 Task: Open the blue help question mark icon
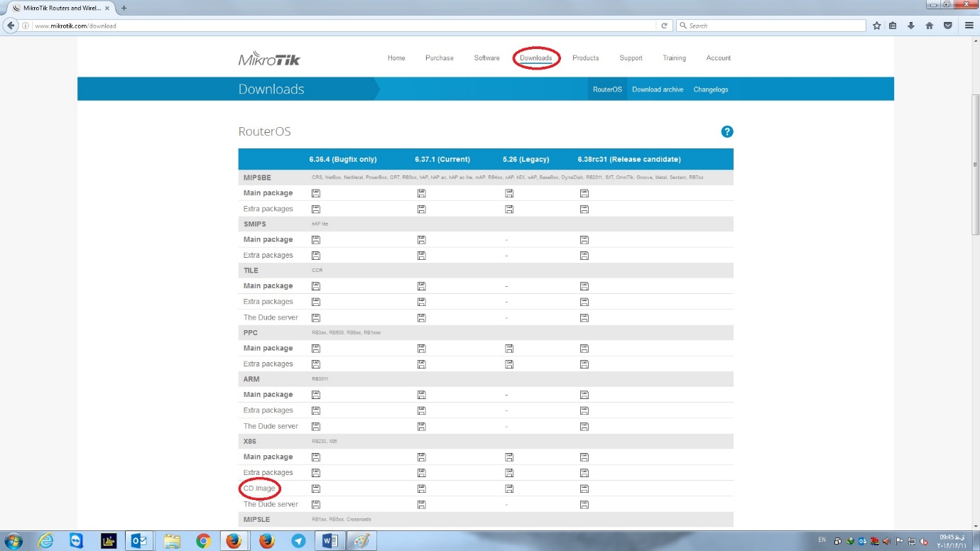726,131
